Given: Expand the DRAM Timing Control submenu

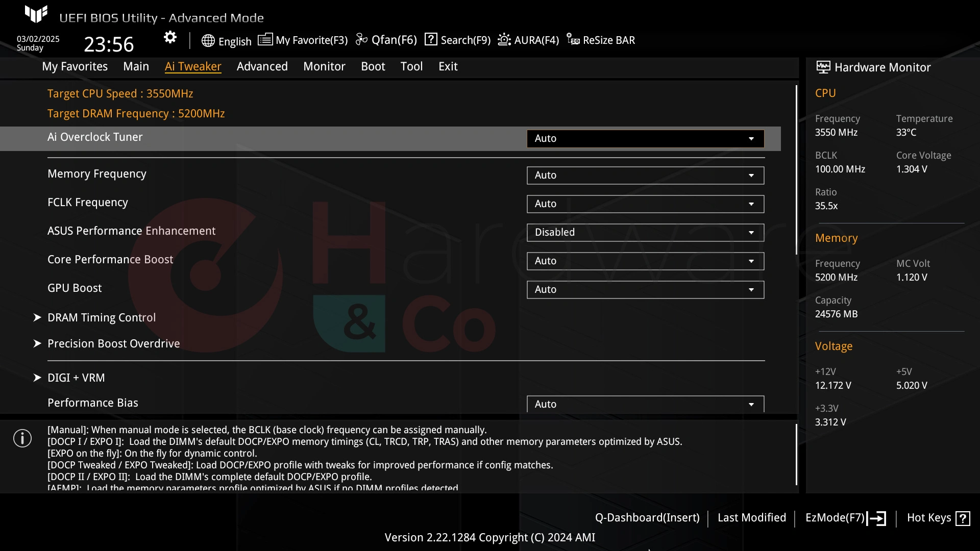Looking at the screenshot, I should click(102, 317).
